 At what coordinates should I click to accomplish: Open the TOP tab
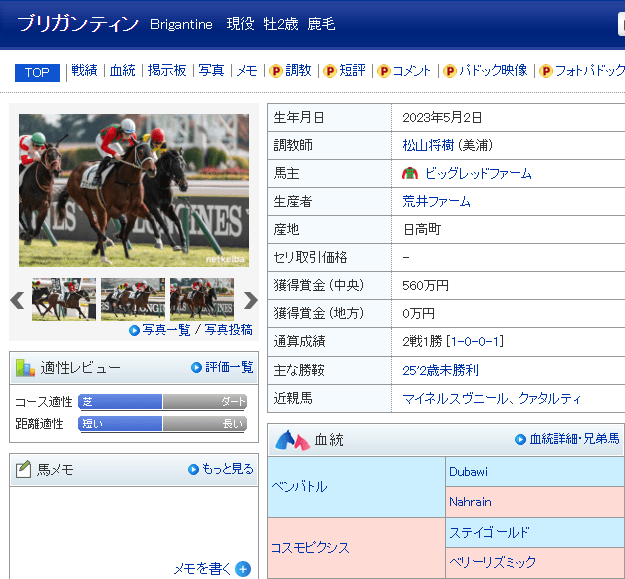37,72
